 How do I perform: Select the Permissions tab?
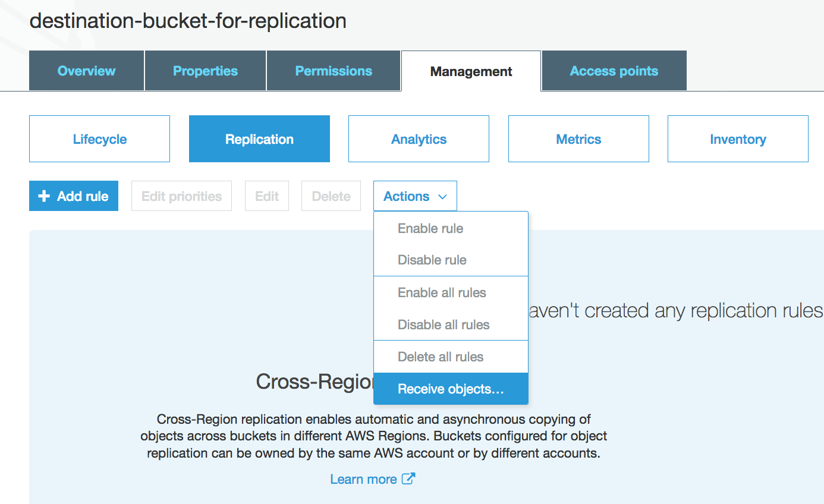click(x=333, y=71)
